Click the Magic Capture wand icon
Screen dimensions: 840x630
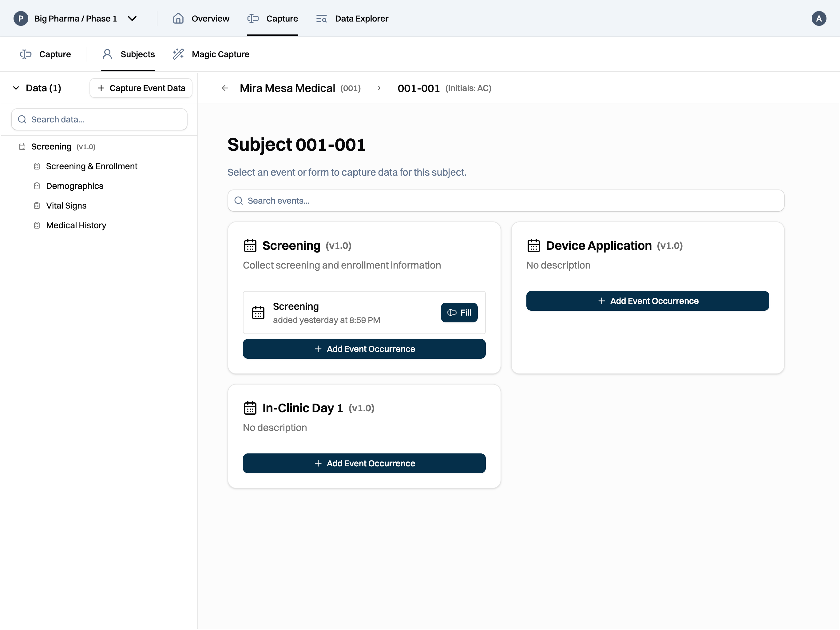(178, 54)
